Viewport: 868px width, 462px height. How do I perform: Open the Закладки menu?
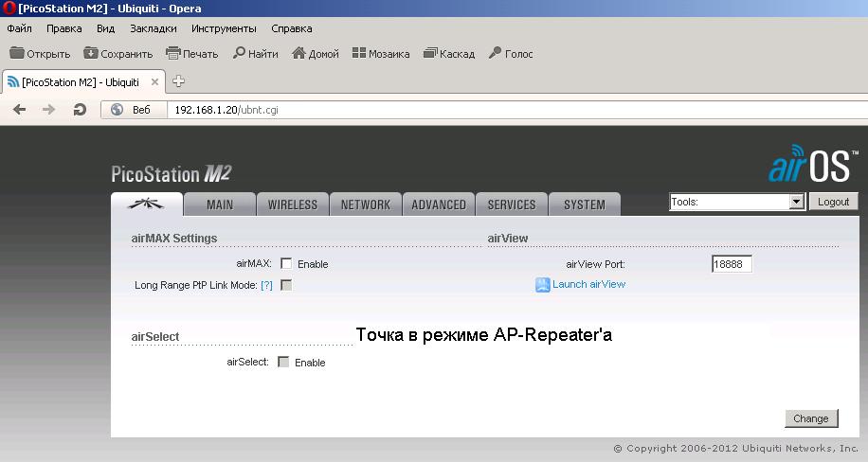tap(154, 28)
